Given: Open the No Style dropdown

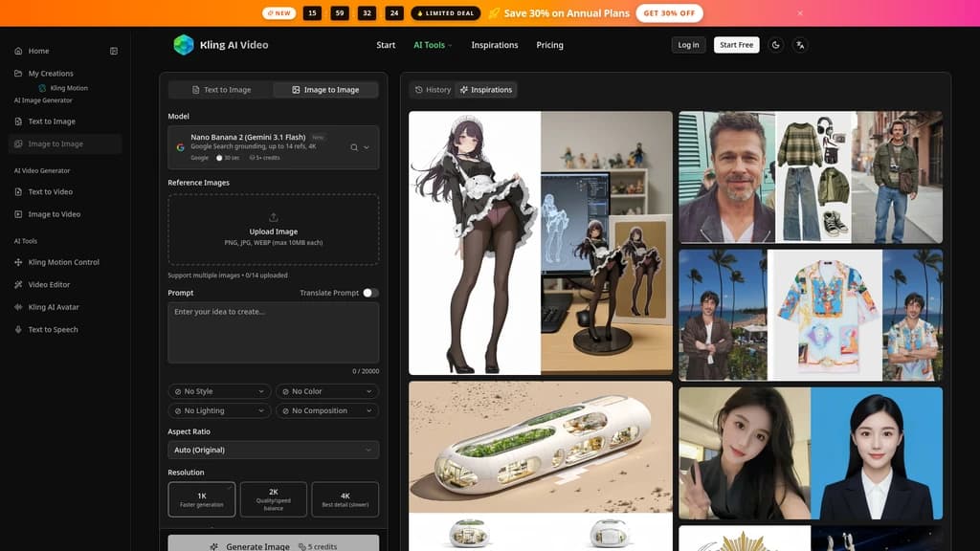Looking at the screenshot, I should pyautogui.click(x=219, y=391).
